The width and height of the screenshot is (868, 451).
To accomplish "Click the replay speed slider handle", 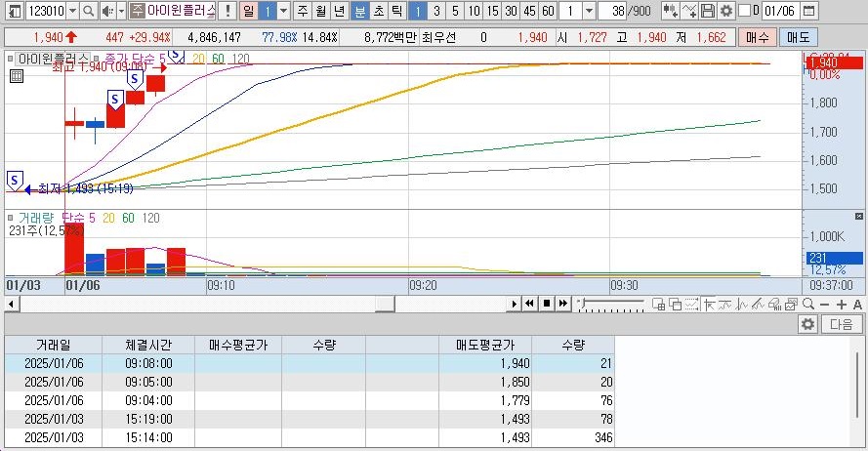I will click(x=582, y=303).
